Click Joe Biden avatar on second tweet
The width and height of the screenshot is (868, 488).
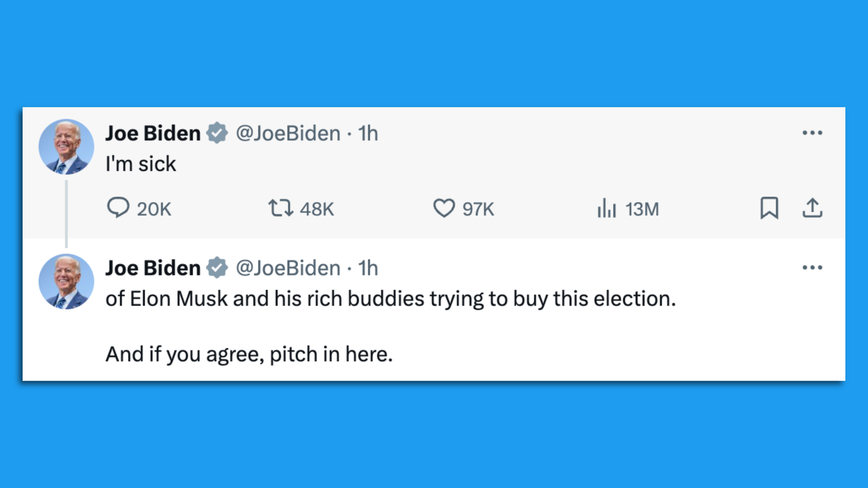point(66,282)
